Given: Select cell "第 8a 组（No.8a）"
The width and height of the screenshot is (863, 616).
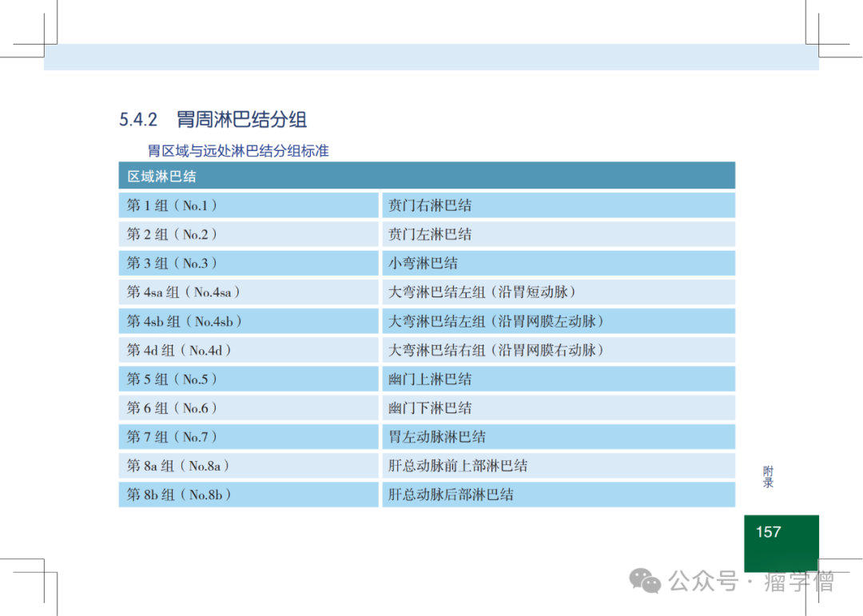Looking at the screenshot, I should 249,466.
